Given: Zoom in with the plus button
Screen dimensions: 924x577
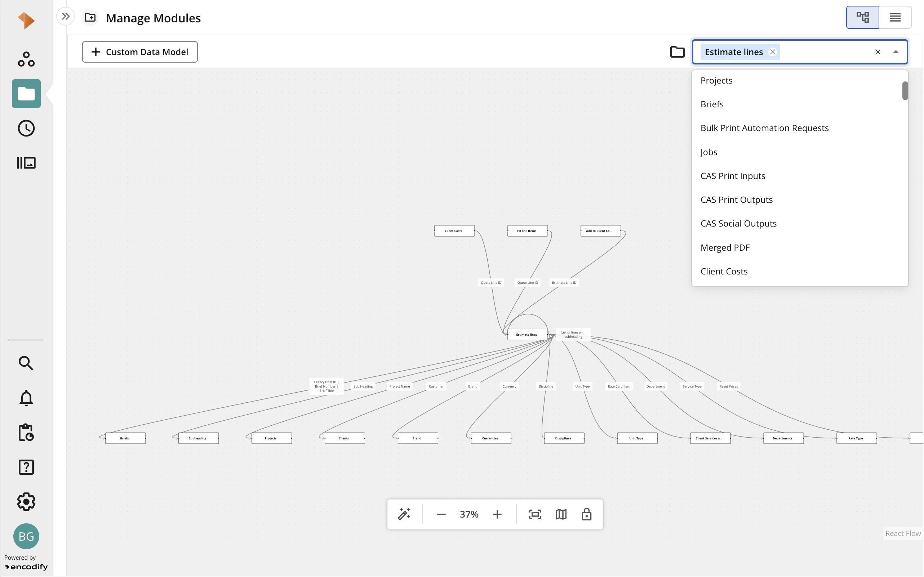Looking at the screenshot, I should (x=497, y=514).
